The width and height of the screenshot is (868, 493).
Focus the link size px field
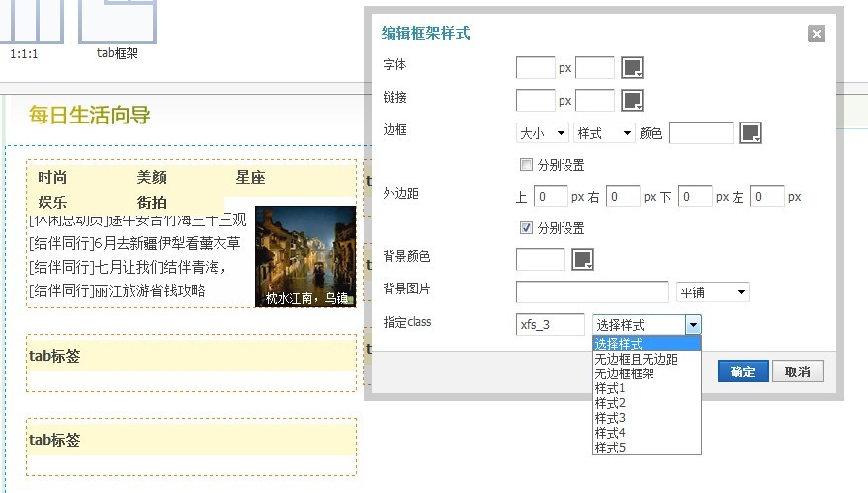pyautogui.click(x=535, y=100)
